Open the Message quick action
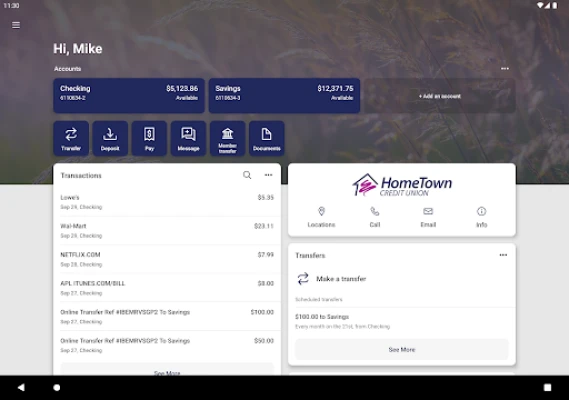Image resolution: width=569 pixels, height=400 pixels. pos(188,138)
